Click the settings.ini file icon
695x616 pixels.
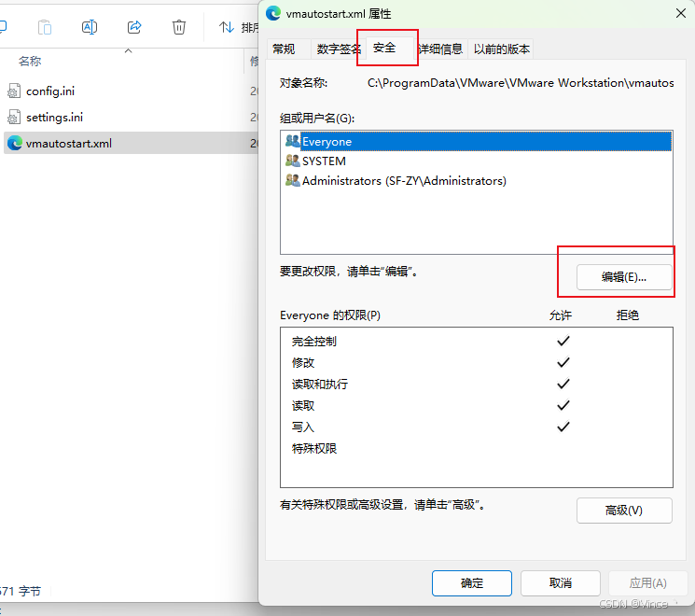tap(14, 117)
